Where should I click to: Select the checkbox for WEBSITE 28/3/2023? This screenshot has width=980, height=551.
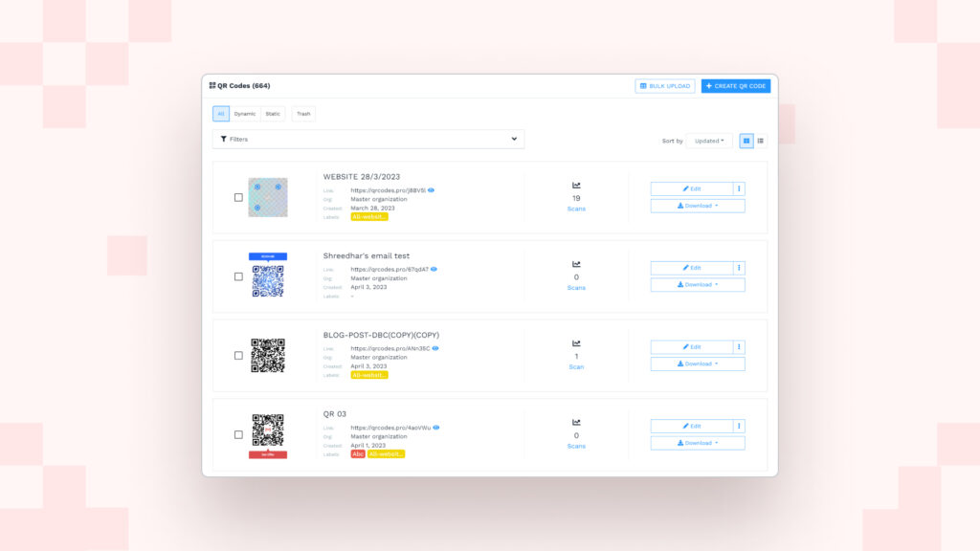click(236, 196)
